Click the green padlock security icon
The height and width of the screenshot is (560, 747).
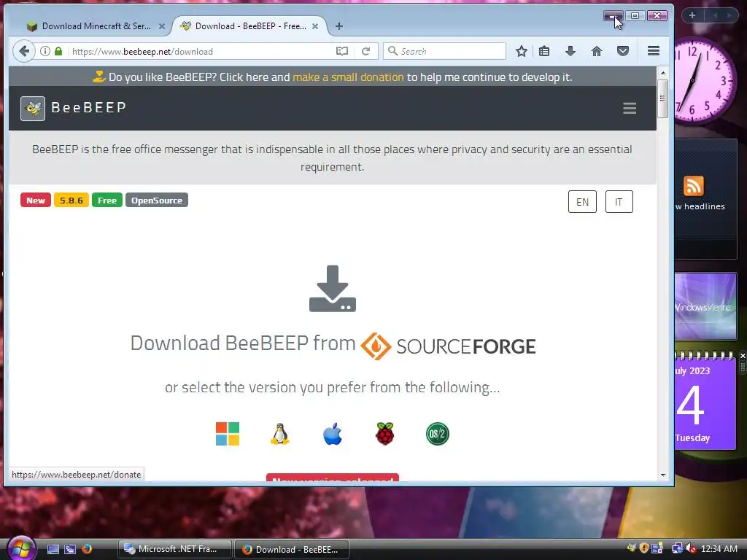pos(58,52)
